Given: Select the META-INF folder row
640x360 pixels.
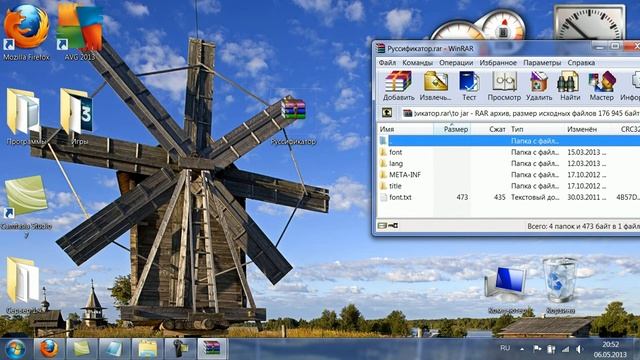Looking at the screenshot, I should point(509,175).
